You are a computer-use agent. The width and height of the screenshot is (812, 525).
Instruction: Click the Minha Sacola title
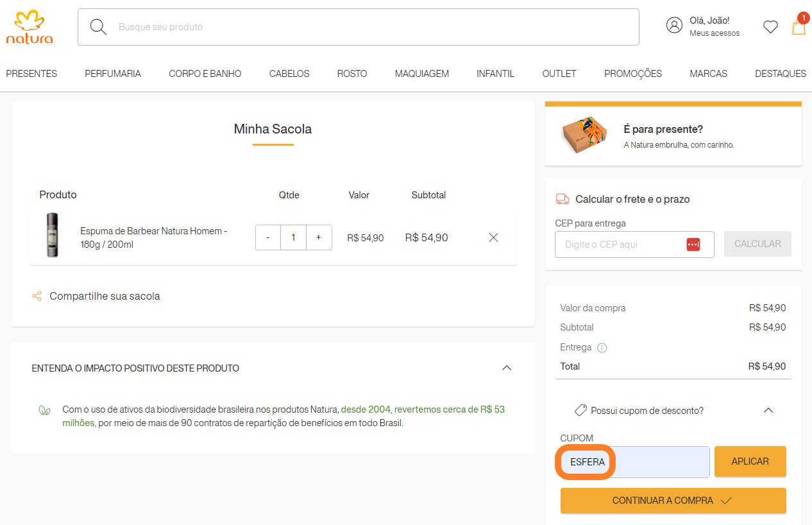click(273, 129)
